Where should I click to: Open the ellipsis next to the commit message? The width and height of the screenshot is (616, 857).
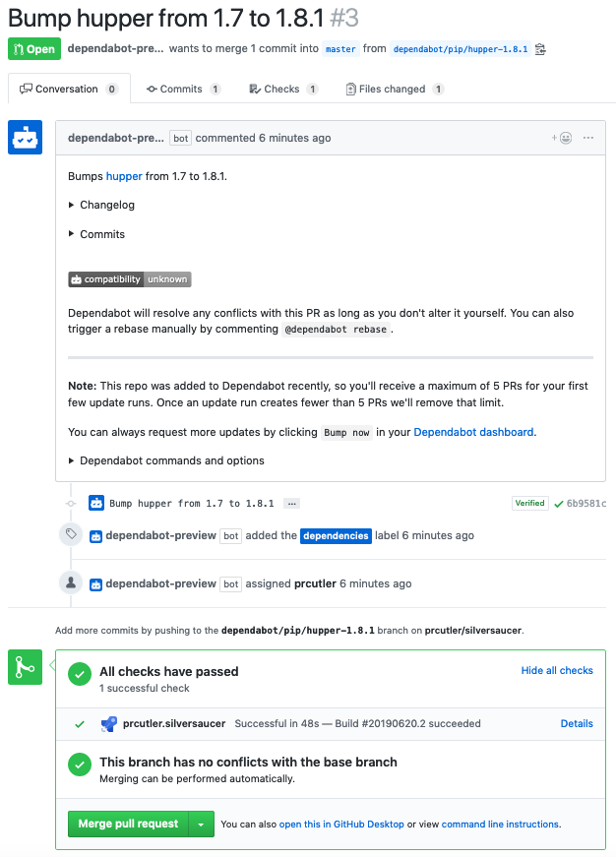pos(291,503)
